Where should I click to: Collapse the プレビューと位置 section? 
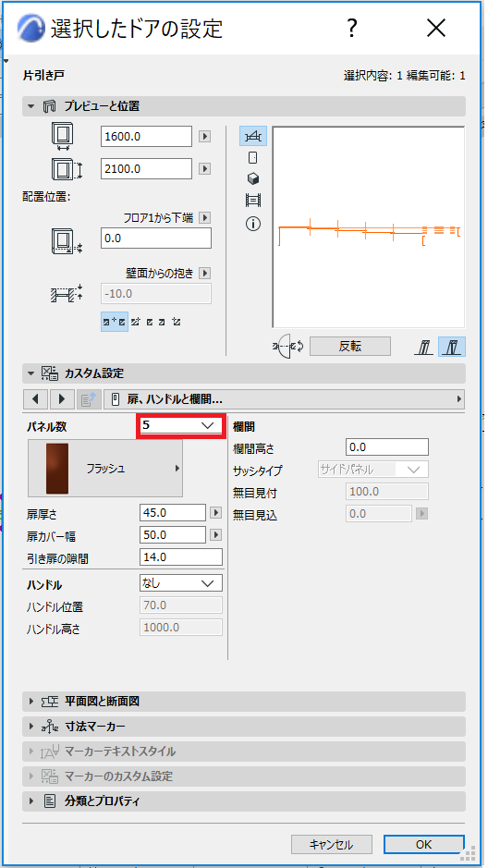pyautogui.click(x=31, y=107)
